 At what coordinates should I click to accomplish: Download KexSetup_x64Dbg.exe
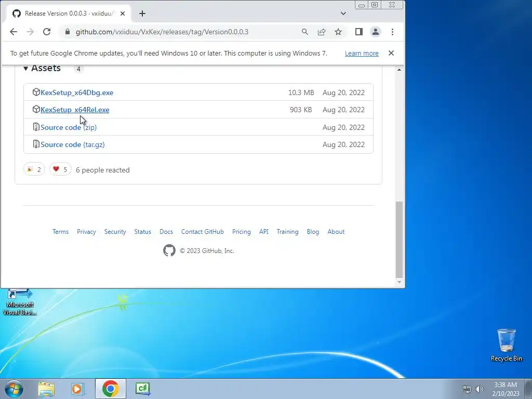77,92
